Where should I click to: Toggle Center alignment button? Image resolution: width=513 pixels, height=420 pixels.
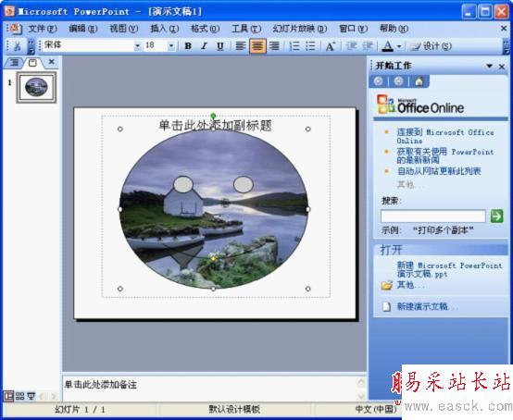click(257, 46)
